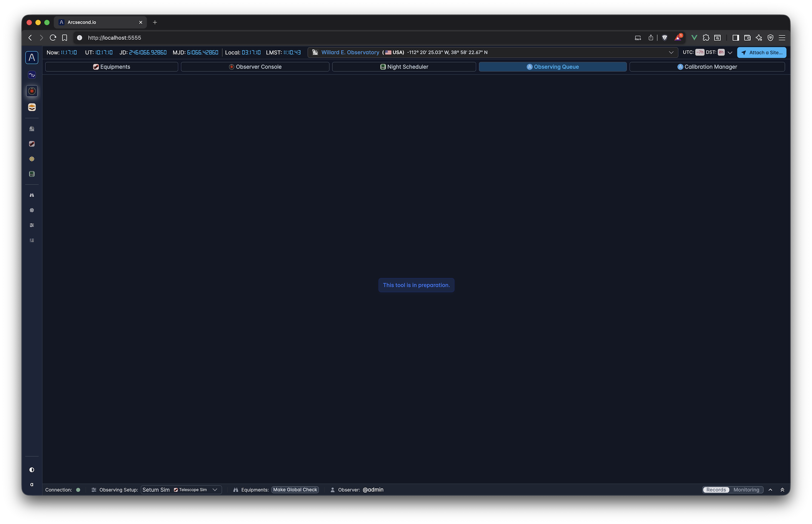This screenshot has width=812, height=524.
Task: Open a new browser tab
Action: (x=155, y=22)
